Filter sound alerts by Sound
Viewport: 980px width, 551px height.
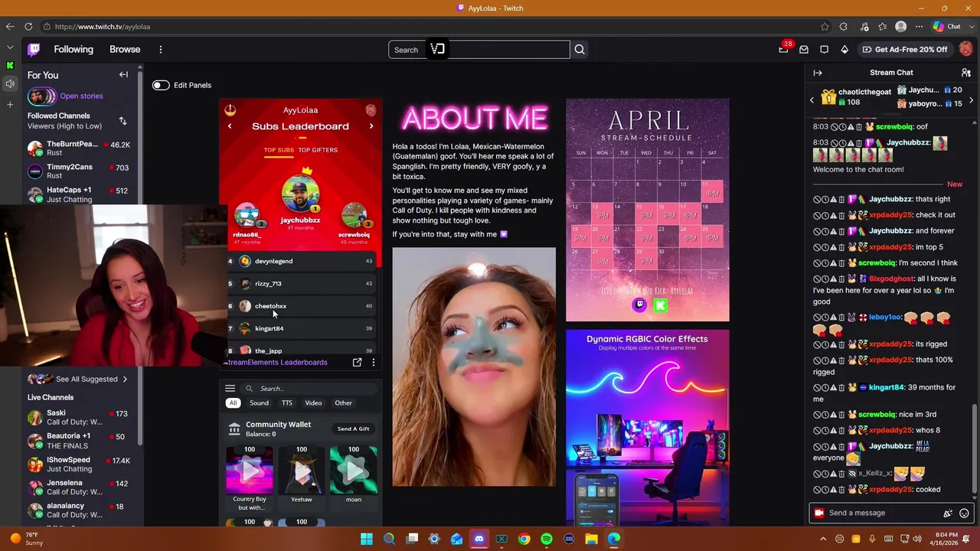pyautogui.click(x=259, y=403)
